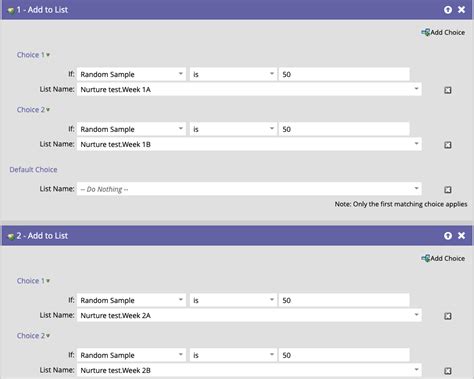Open Choice 2 menu in step 1
The height and width of the screenshot is (379, 474).
coord(33,110)
